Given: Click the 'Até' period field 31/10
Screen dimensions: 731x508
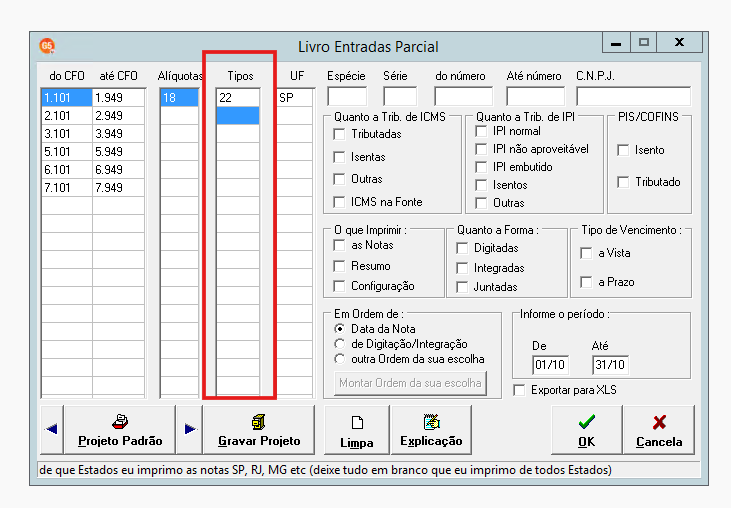Looking at the screenshot, I should (610, 364).
